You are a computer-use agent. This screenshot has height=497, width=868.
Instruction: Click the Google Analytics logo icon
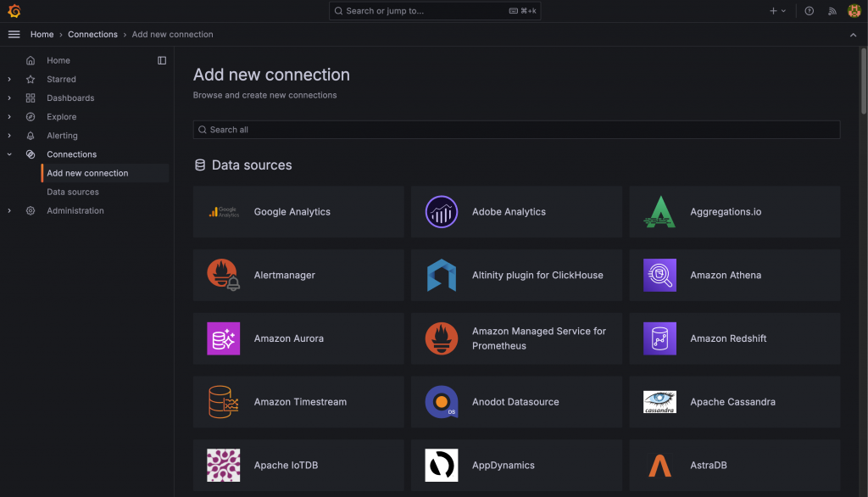(x=224, y=212)
